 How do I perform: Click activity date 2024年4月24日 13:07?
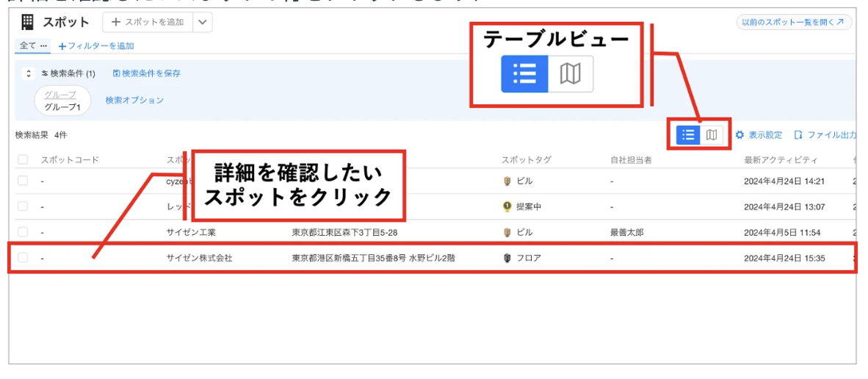point(785,207)
